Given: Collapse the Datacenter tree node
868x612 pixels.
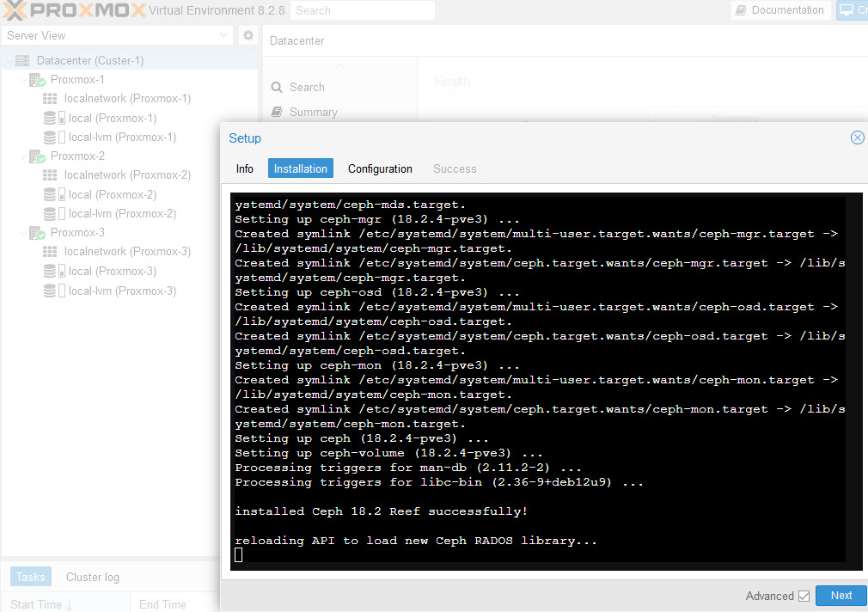Looking at the screenshot, I should 9,60.
